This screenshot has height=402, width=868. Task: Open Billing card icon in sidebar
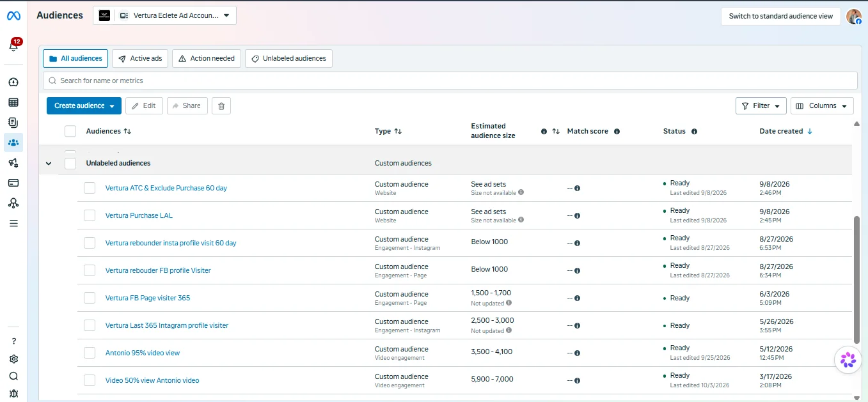tap(13, 183)
